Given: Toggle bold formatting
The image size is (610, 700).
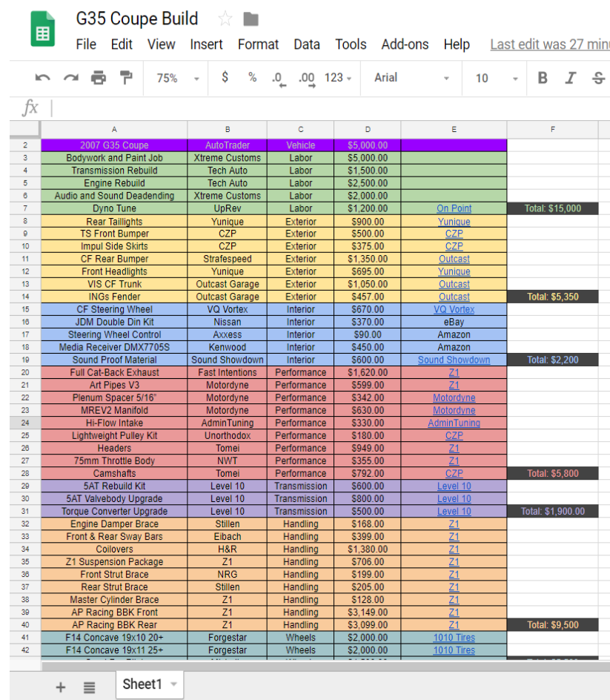Looking at the screenshot, I should [x=543, y=78].
